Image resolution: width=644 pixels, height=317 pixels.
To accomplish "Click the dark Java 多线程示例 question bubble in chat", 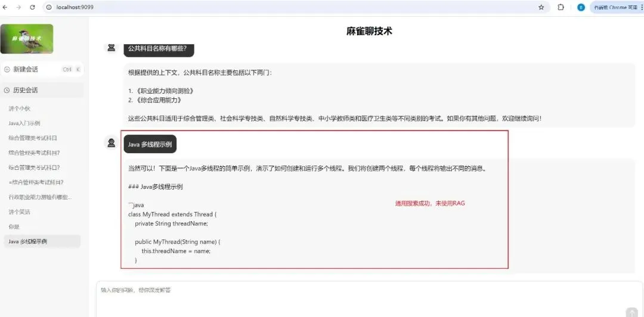I will pyautogui.click(x=150, y=144).
